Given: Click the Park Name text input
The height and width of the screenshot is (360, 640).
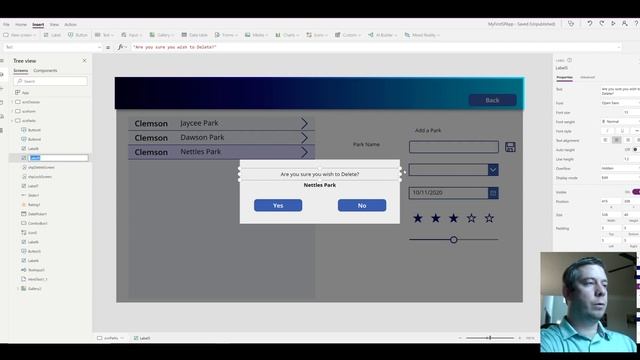Looking at the screenshot, I should click(x=454, y=147).
